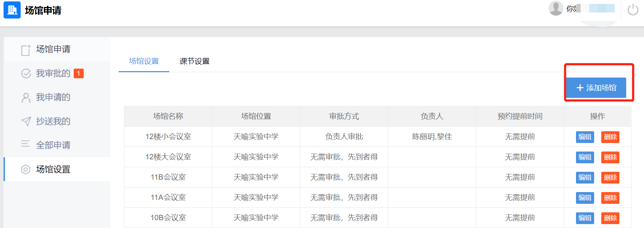Click the 抄送我的 paper plane icon

[x=26, y=121]
